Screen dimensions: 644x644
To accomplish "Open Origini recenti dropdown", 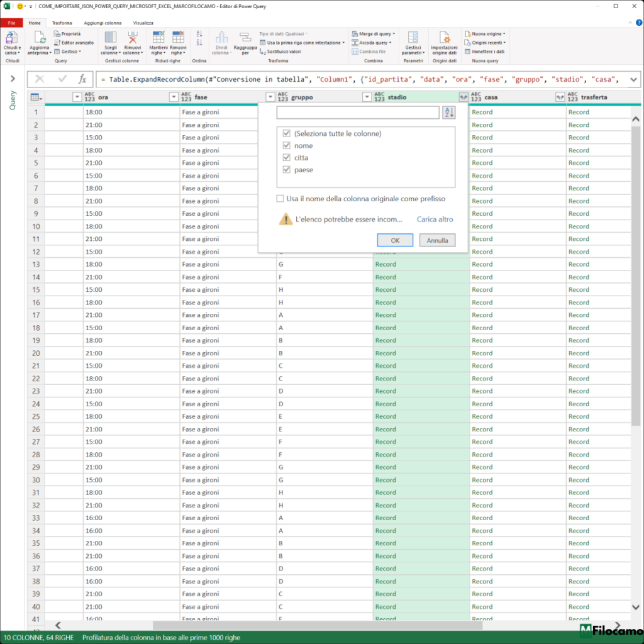I will [x=485, y=43].
